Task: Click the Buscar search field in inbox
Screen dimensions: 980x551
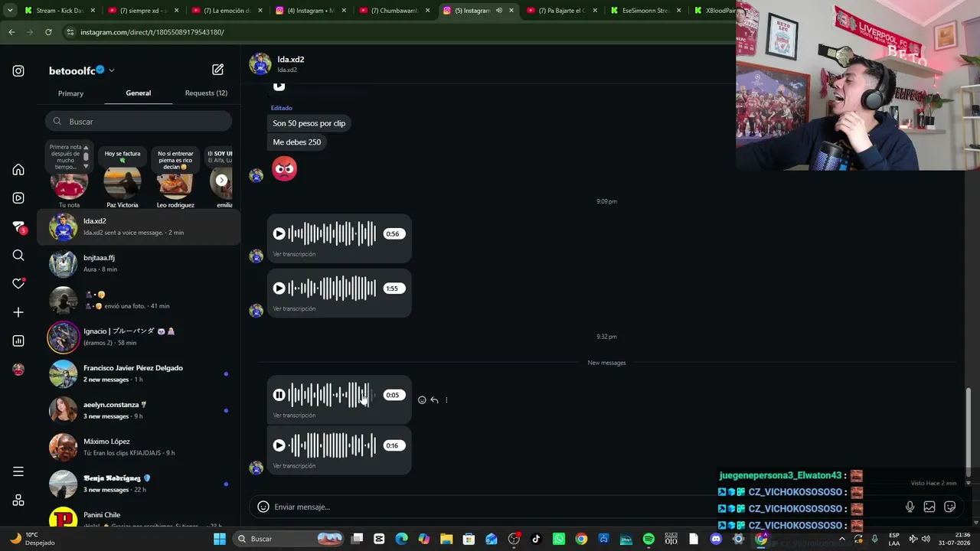Action: 139,122
